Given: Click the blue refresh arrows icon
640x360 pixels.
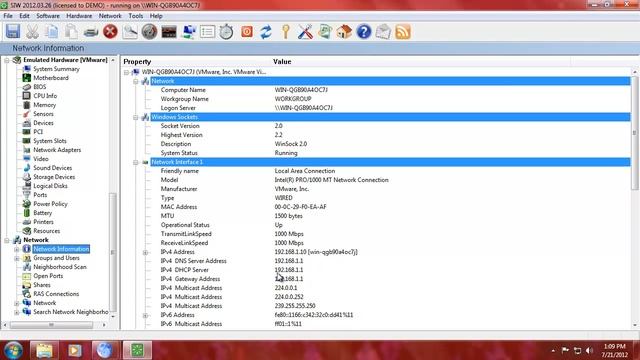Looking at the screenshot, I should click(x=266, y=31).
